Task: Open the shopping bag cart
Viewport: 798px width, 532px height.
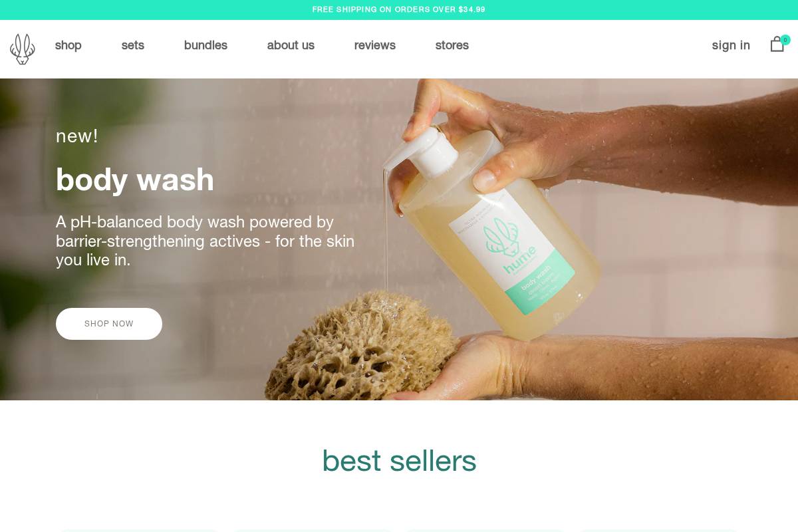Action: pyautogui.click(x=777, y=45)
